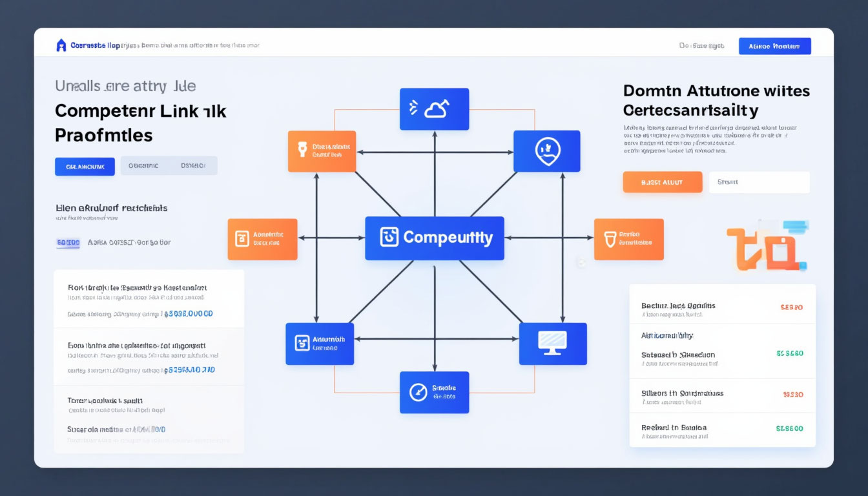The image size is (868, 496).
Task: Open the central Compeuritty node
Action: [x=434, y=238]
